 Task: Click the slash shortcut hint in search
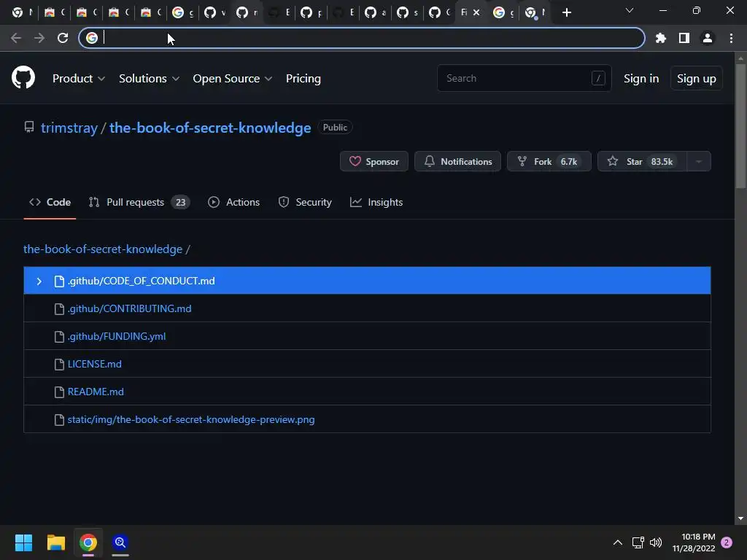(x=598, y=78)
